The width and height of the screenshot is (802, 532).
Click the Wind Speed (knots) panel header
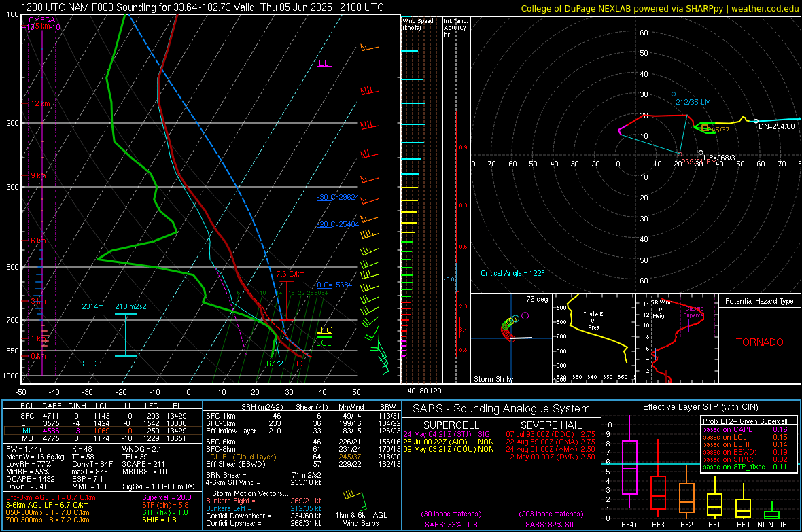coord(418,24)
